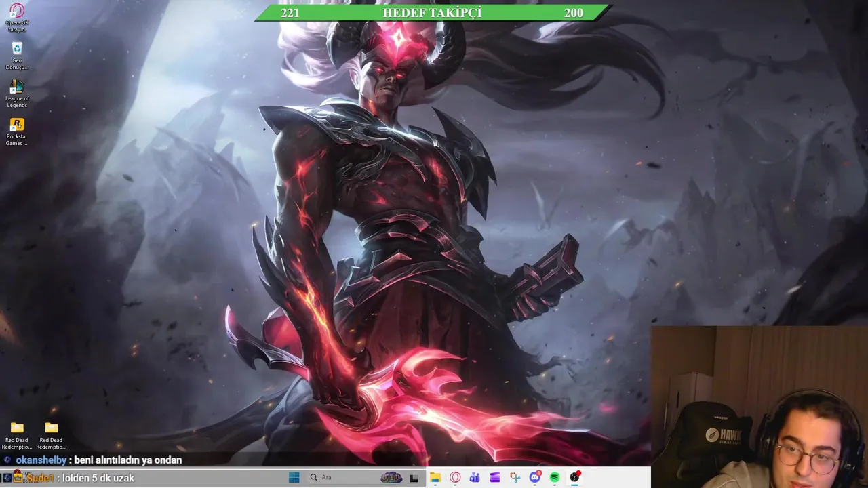The image size is (868, 488).
Task: Select the left Red Dead Redemption folder
Action: pyautogui.click(x=17, y=435)
